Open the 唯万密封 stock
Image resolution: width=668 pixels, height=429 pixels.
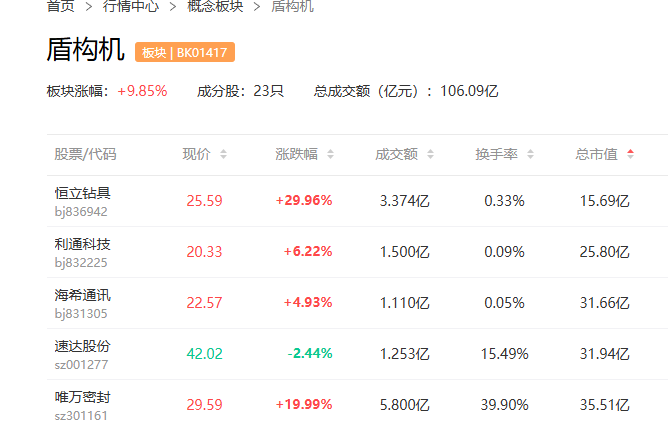click(x=83, y=397)
